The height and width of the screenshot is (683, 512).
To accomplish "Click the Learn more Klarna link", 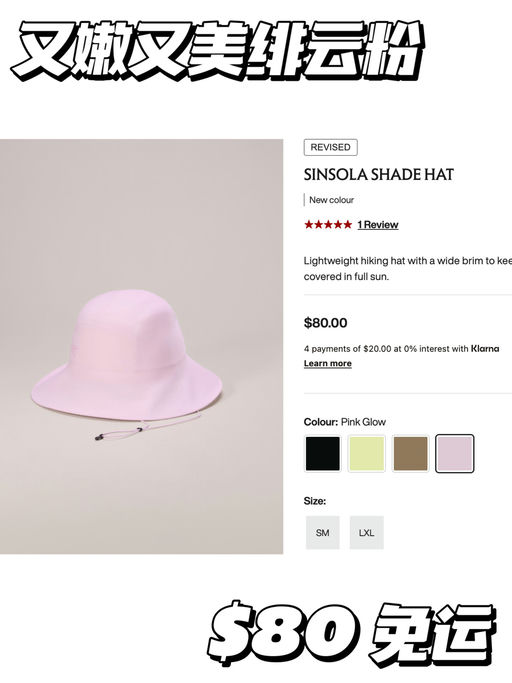I will (x=328, y=363).
